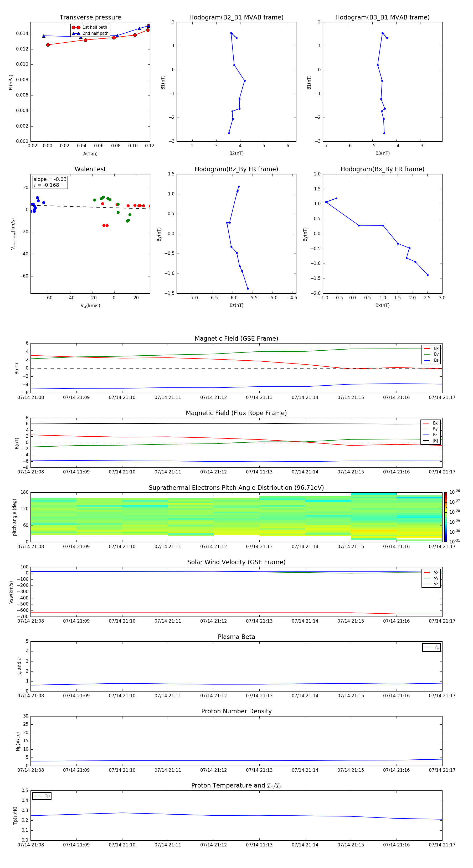The height and width of the screenshot is (868, 473).
Task: Click the '0.014' tick in Transverse pressure
Action: tap(22, 33)
